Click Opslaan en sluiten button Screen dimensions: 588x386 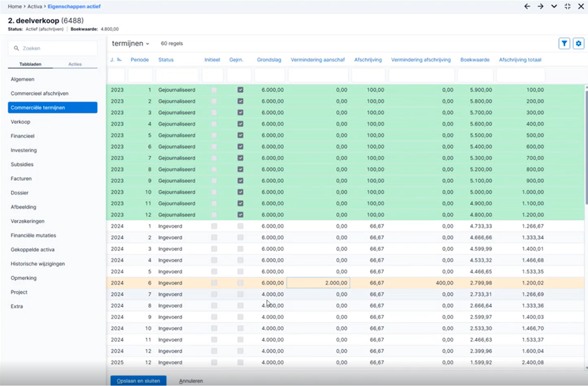(138, 381)
